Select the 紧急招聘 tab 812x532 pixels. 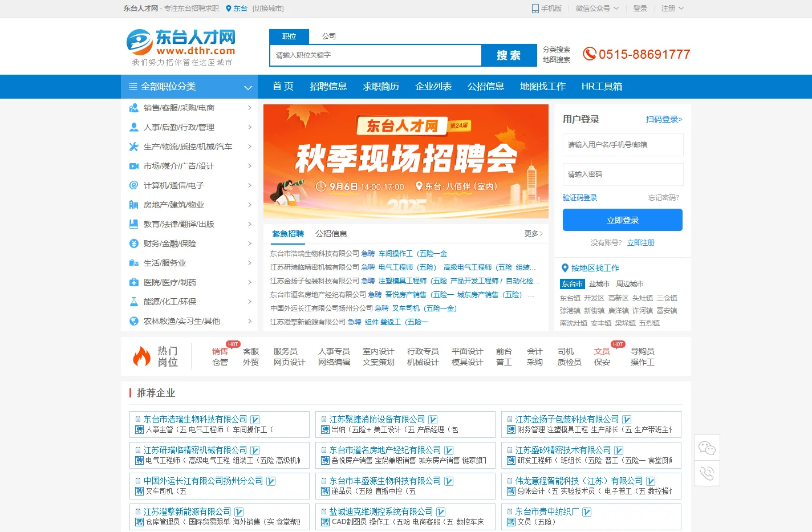(x=288, y=234)
